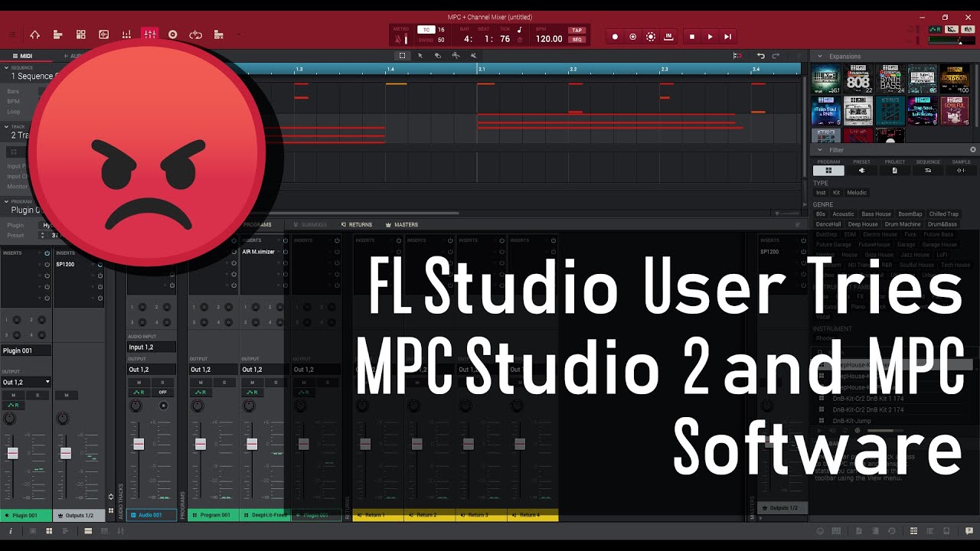Select the highlighted Channel Mixer icon
980x551 pixels.
click(x=150, y=34)
